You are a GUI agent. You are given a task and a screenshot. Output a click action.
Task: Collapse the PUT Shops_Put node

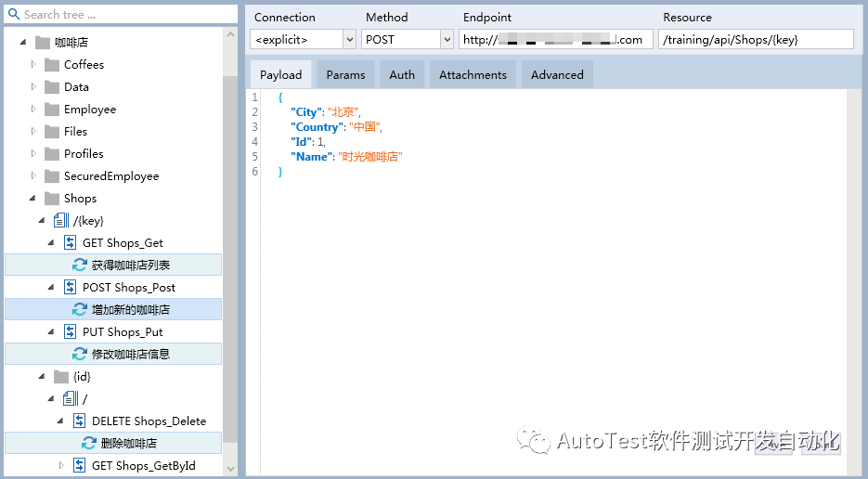pyautogui.click(x=51, y=331)
